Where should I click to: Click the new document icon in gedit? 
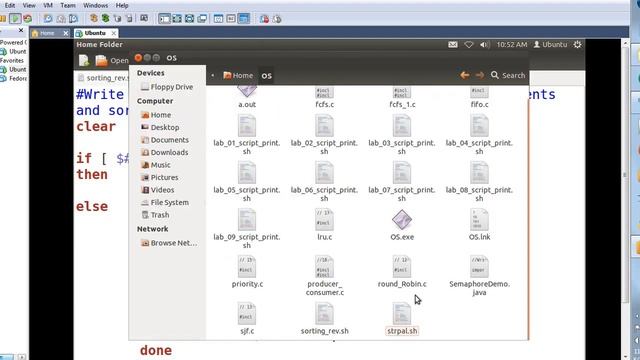[84, 60]
